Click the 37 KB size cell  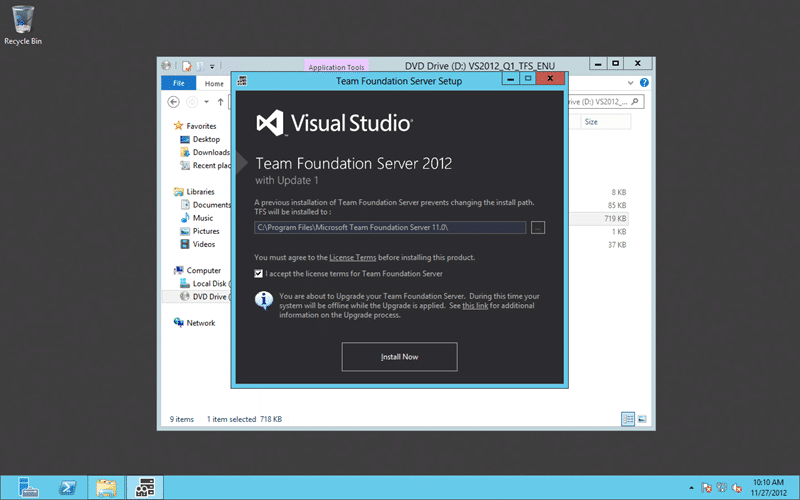[617, 245]
